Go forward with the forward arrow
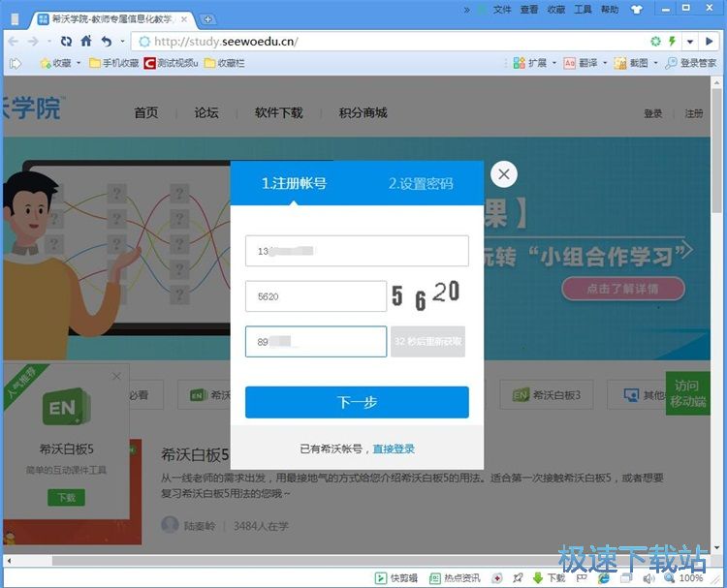 pyautogui.click(x=33, y=42)
